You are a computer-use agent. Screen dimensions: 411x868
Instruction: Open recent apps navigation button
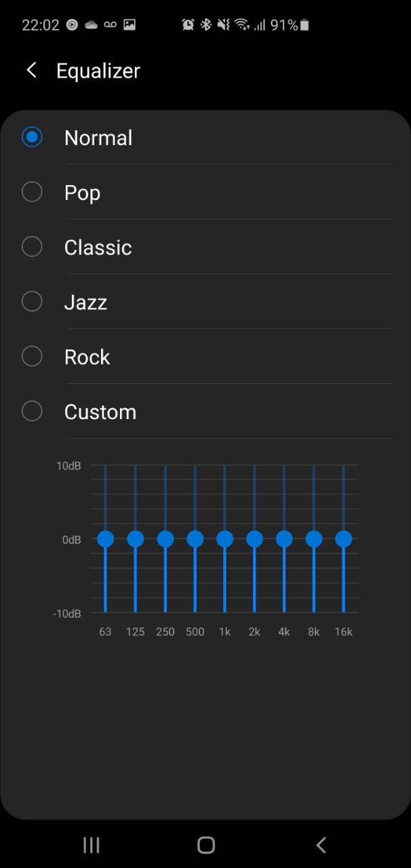point(91,844)
